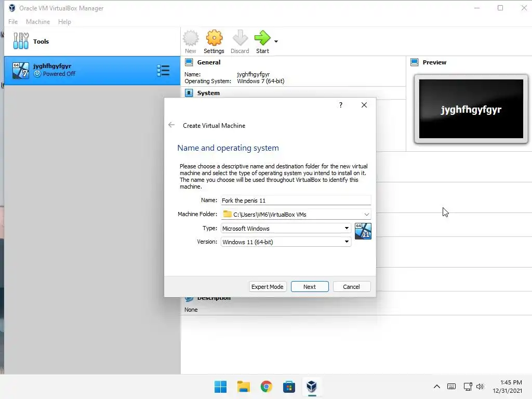This screenshot has height=399, width=532.
Task: Open the File menu
Action: tap(13, 22)
